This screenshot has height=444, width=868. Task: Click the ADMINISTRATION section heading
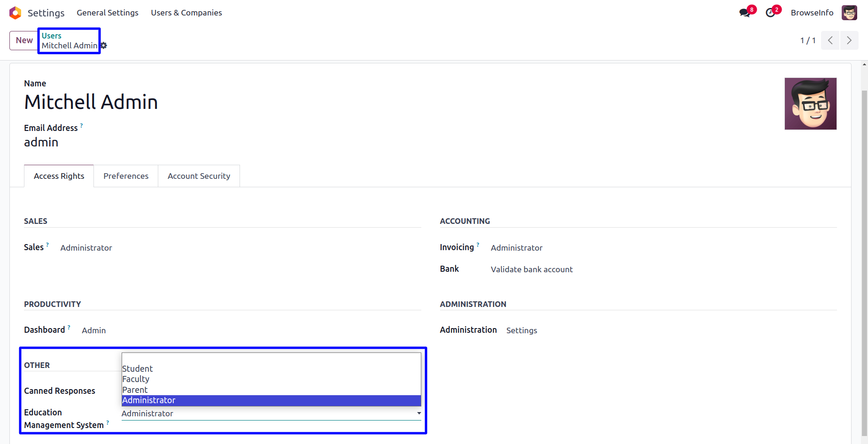tap(473, 304)
